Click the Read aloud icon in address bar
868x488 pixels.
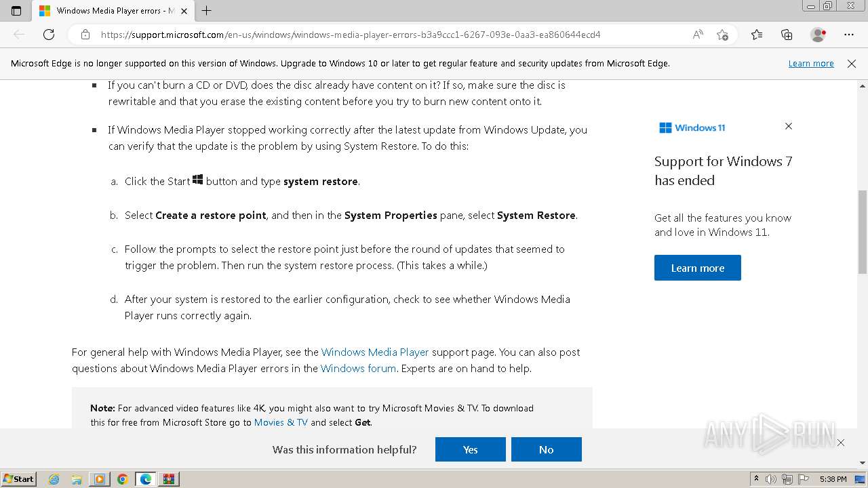[698, 35]
